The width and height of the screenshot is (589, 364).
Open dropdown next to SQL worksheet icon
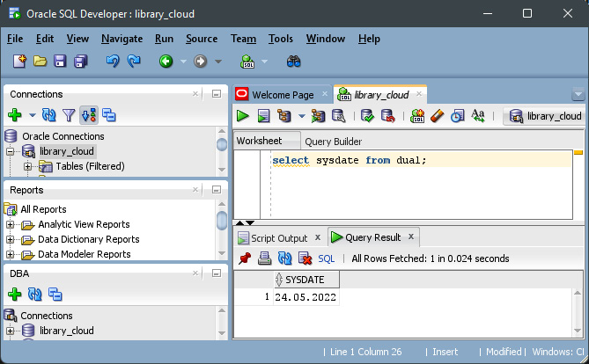coord(264,62)
